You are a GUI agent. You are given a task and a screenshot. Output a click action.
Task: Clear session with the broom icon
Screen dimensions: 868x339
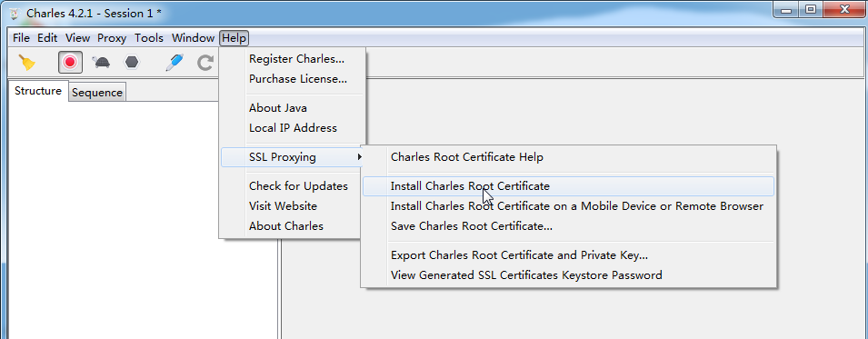coord(26,62)
